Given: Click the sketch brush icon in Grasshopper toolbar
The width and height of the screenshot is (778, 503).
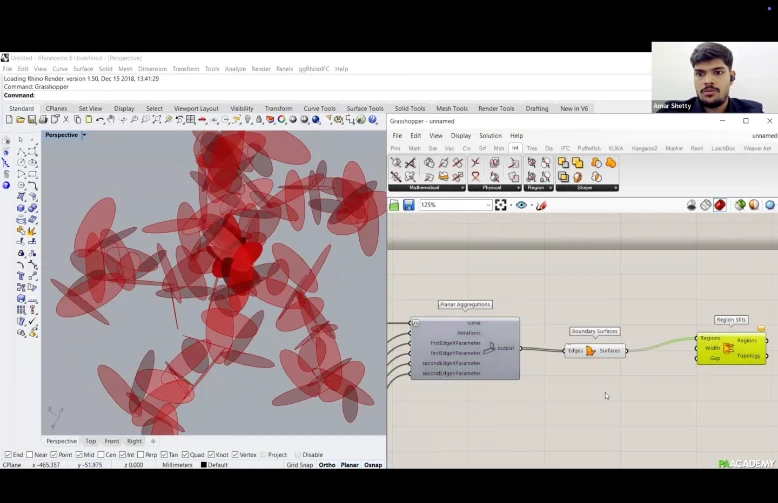Looking at the screenshot, I should coord(541,205).
